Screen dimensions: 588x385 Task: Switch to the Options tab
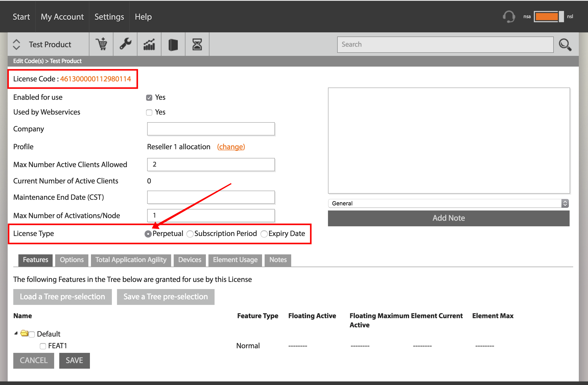[72, 260]
